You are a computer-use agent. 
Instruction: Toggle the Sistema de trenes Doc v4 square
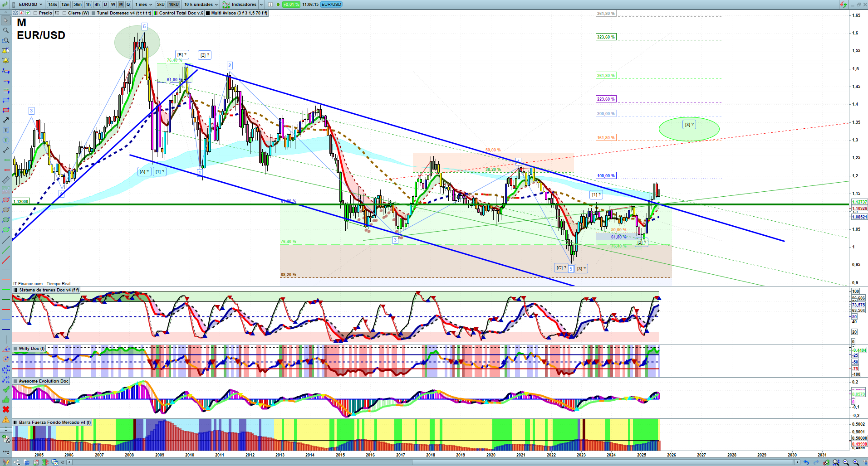coord(16,290)
